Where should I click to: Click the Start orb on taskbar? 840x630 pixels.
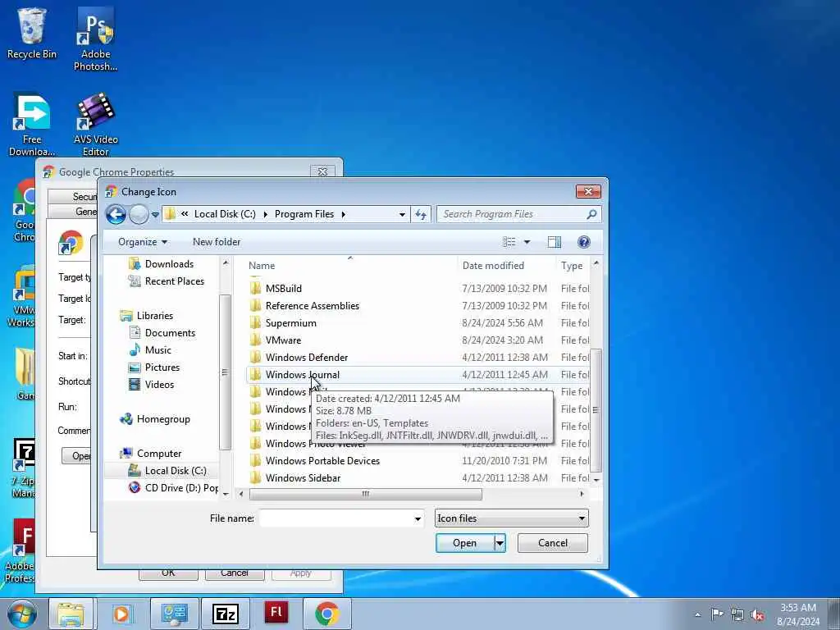(x=21, y=614)
